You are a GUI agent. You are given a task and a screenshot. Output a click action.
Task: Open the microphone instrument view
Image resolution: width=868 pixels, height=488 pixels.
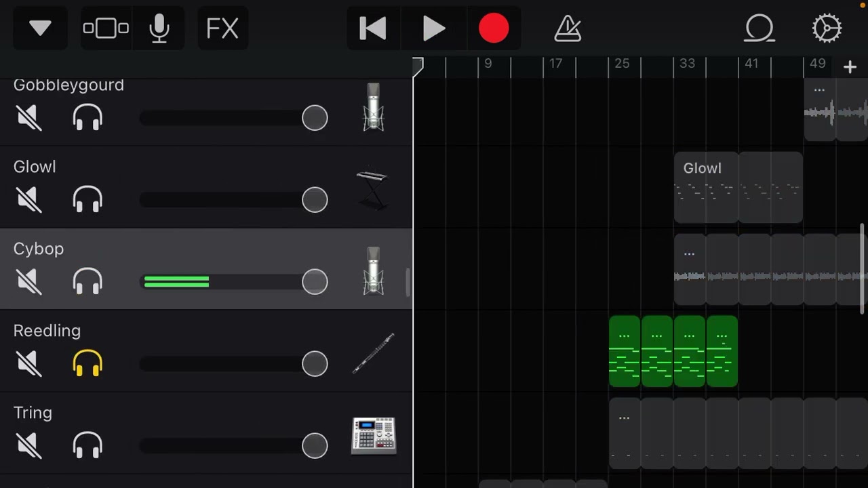[159, 28]
